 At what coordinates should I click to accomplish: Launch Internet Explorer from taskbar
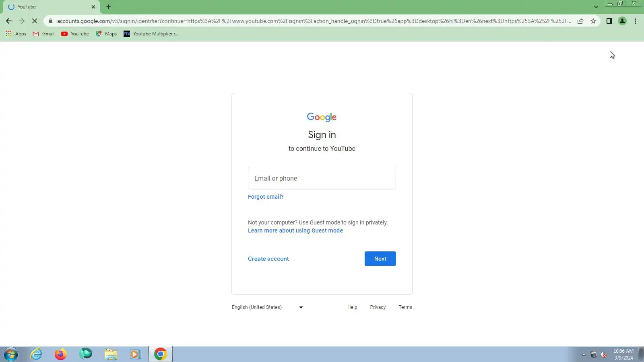pos(36,354)
